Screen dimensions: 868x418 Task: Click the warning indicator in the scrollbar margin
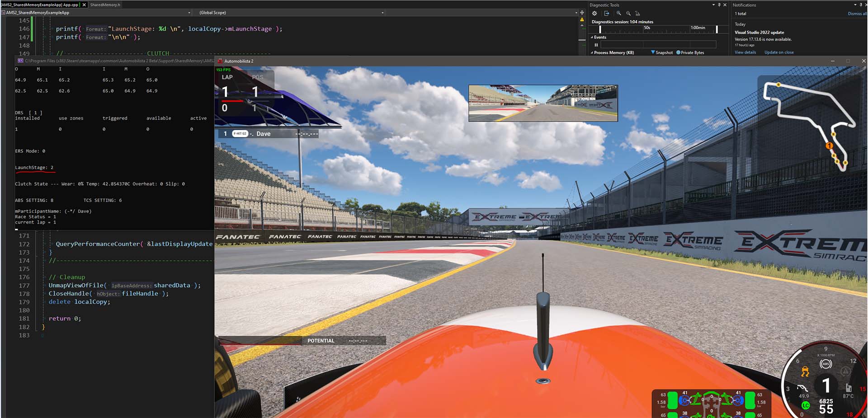coord(582,20)
